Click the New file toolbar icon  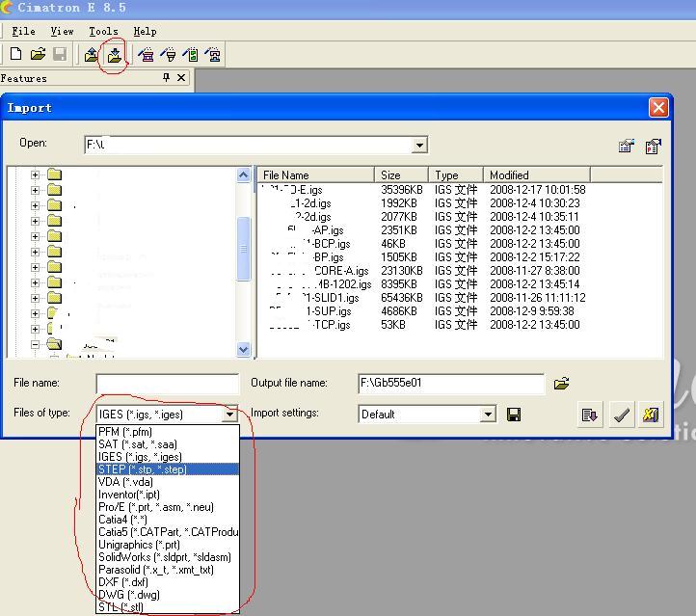point(16,54)
